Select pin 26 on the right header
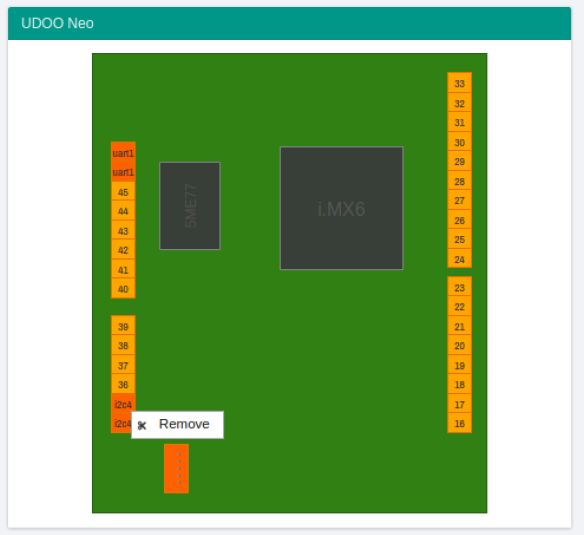Viewport: 584px width, 535px height. [460, 220]
